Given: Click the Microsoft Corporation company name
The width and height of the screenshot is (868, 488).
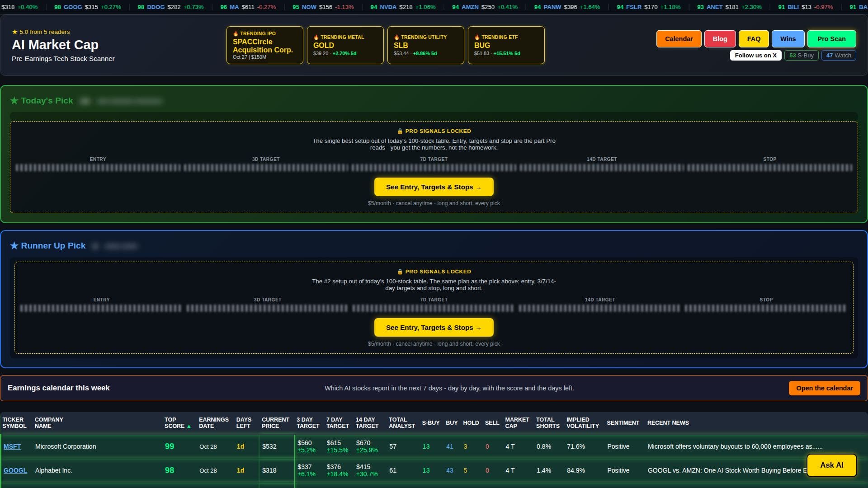Looking at the screenshot, I should [x=66, y=446].
